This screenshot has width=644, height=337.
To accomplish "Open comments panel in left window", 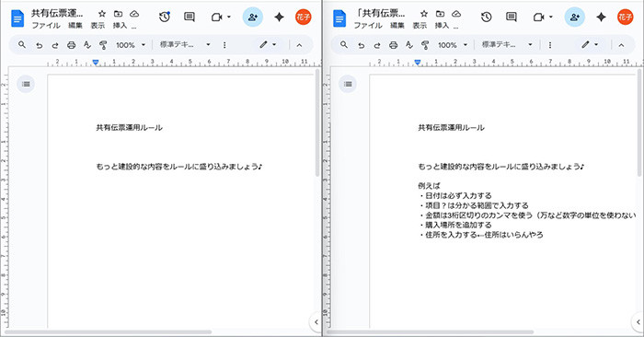I will click(x=190, y=17).
